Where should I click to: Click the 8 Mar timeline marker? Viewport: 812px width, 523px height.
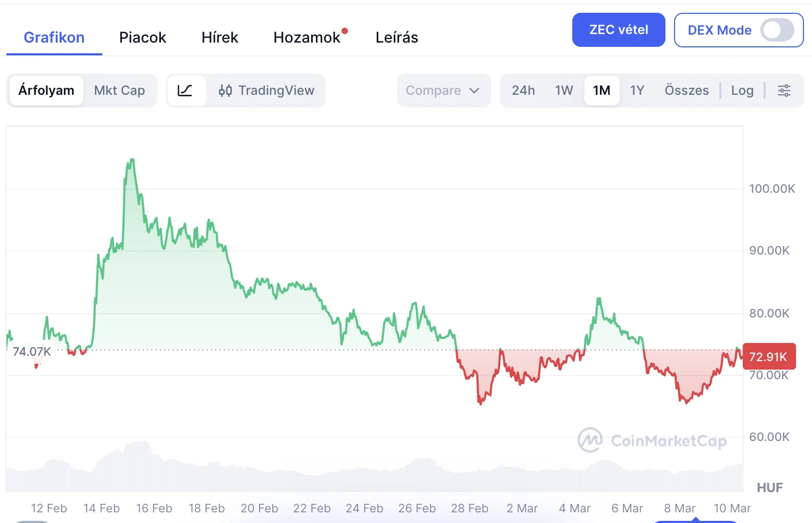[679, 508]
